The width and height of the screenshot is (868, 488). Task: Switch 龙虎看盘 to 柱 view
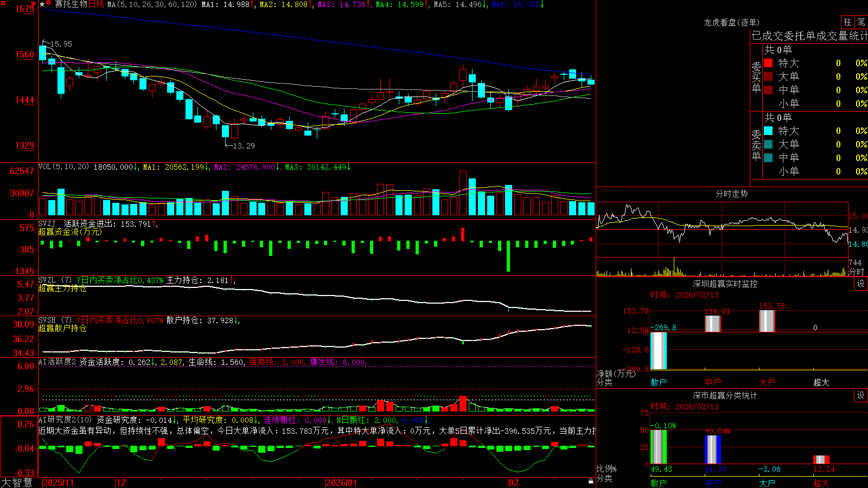click(x=847, y=22)
